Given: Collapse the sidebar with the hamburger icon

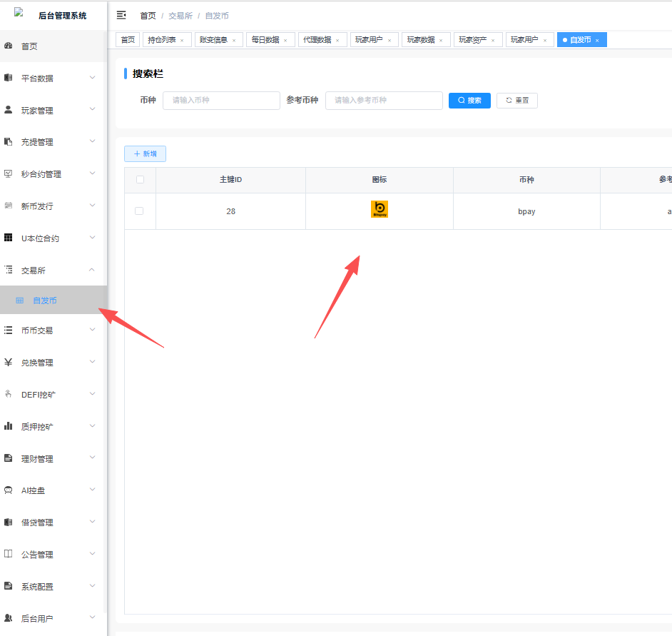Looking at the screenshot, I should tap(121, 15).
